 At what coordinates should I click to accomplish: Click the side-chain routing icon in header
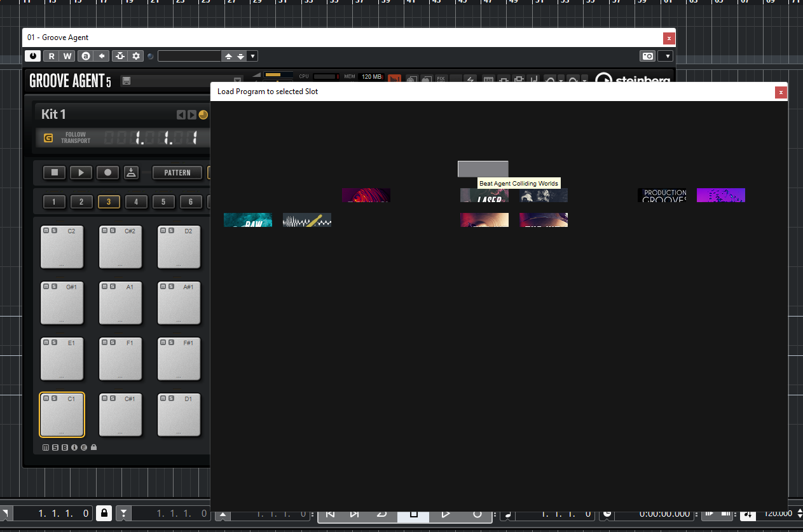pos(120,56)
